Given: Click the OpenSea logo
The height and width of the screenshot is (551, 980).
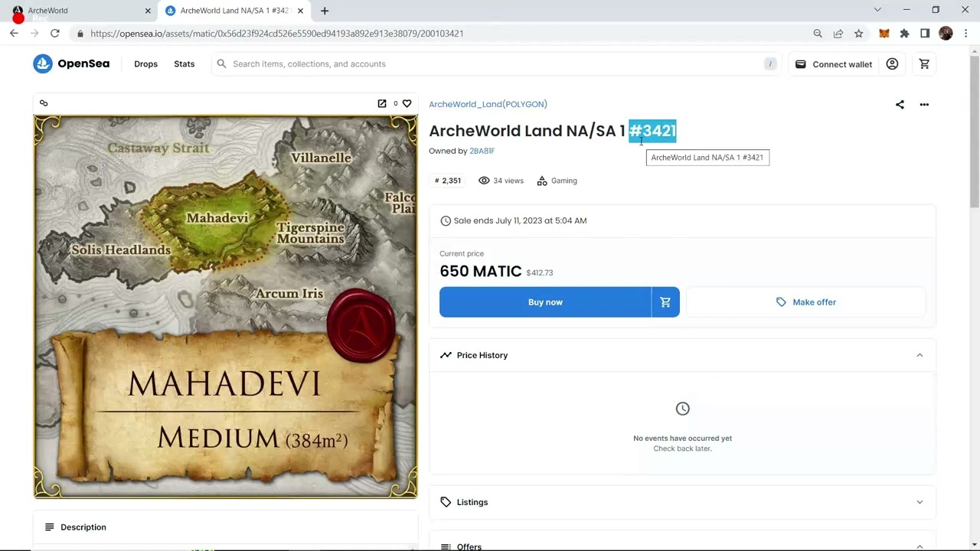Looking at the screenshot, I should point(71,64).
